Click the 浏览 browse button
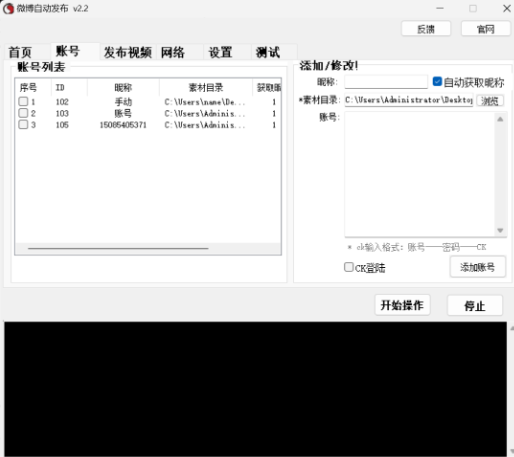This screenshot has width=514, height=457. pyautogui.click(x=490, y=101)
